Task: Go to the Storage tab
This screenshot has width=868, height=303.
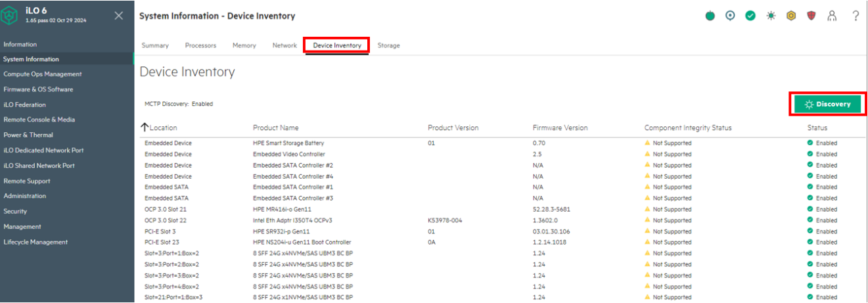Action: pos(388,45)
